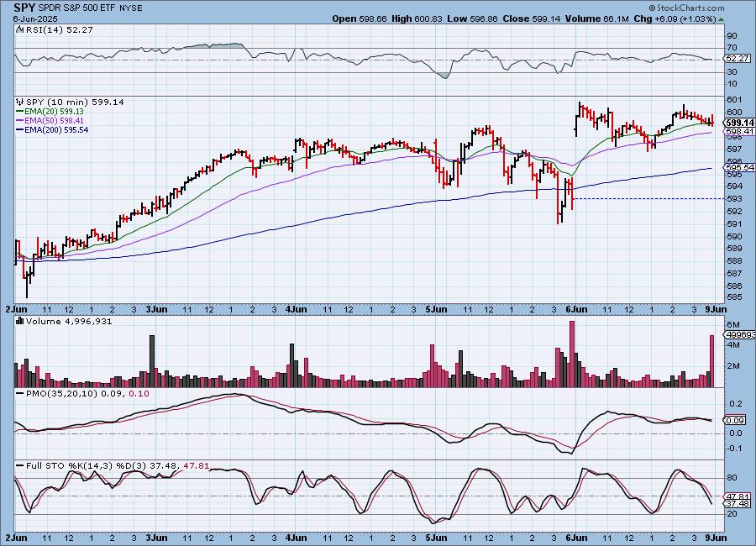Click 6Jun on the stochastic panel time axis

pyautogui.click(x=576, y=538)
